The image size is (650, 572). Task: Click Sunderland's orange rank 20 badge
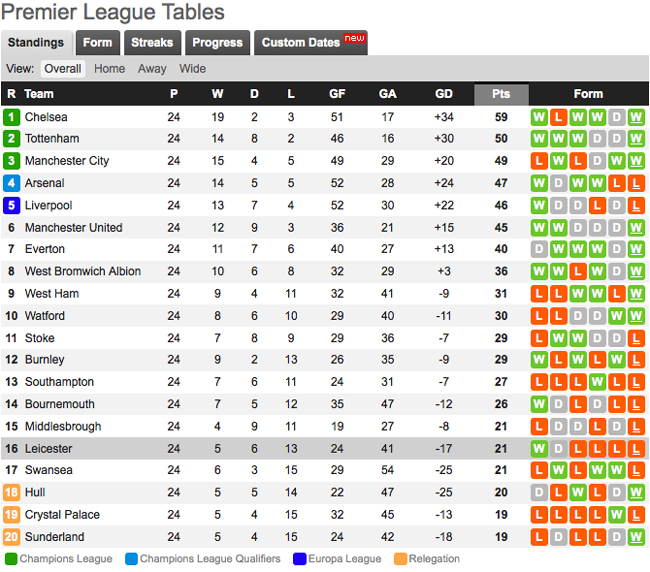coord(11,537)
